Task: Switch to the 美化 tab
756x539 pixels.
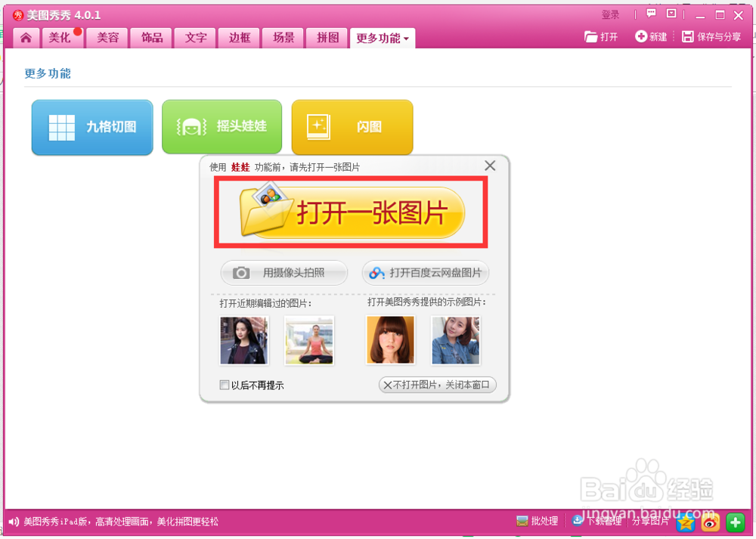Action: click(x=62, y=38)
